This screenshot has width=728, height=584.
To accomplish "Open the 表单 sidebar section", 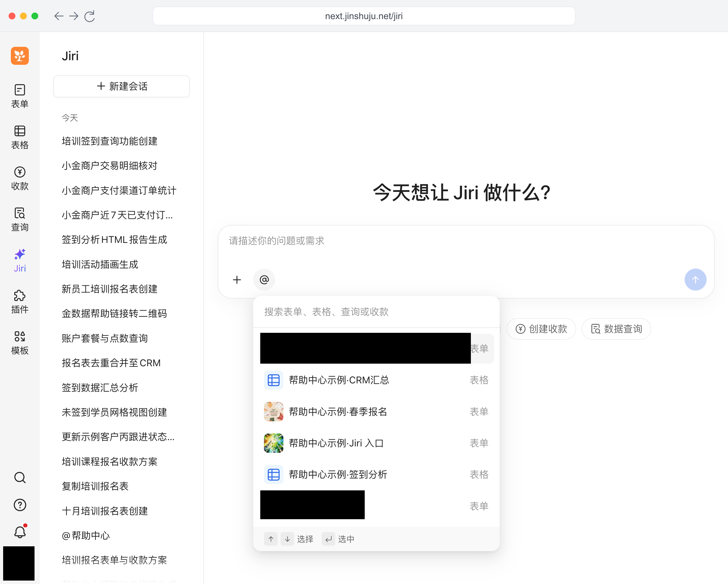I will click(x=20, y=96).
